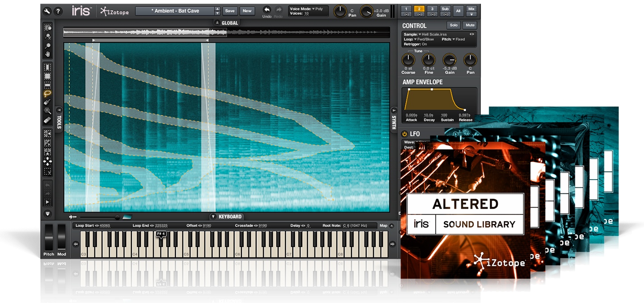The image size is (644, 303).
Task: Select the brush selection tool
Action: pos(47,102)
